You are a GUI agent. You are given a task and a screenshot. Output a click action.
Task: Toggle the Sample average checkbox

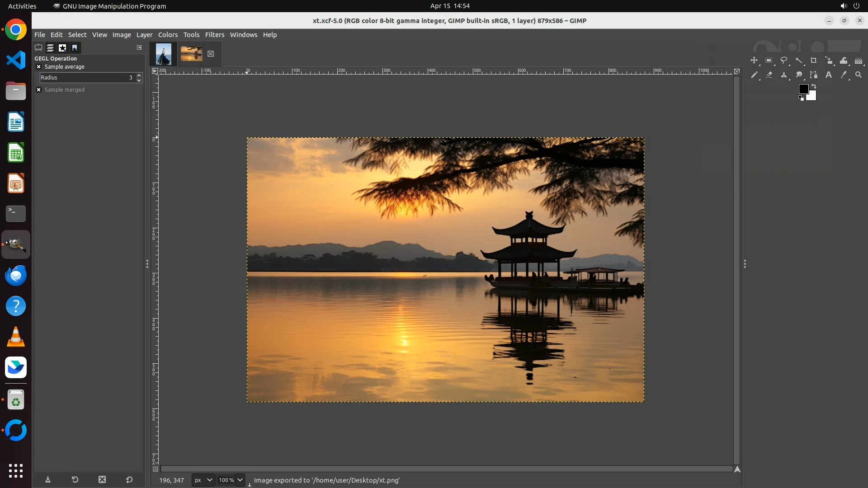point(39,67)
